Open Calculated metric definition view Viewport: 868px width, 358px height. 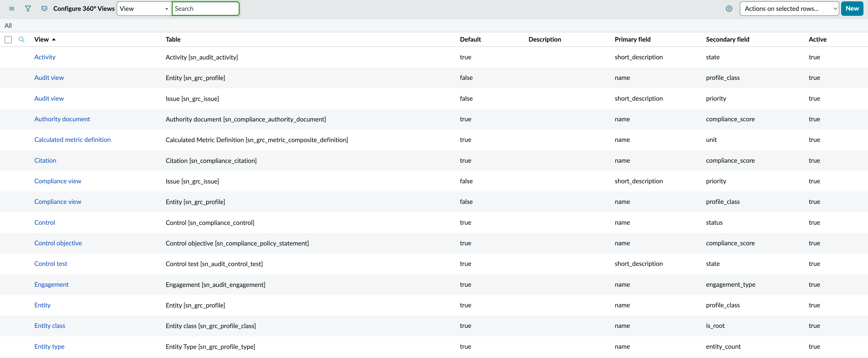click(x=72, y=140)
